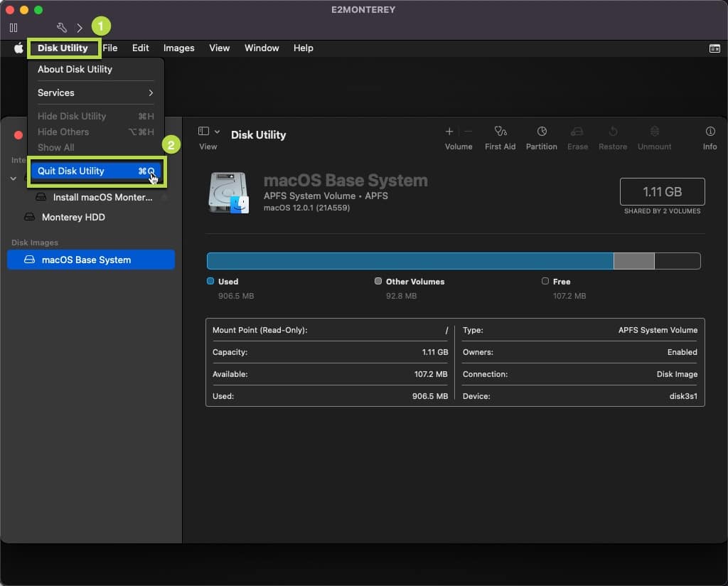Open the Disk Utility menu bar item
Screen dimensions: 728x586
pyautogui.click(x=63, y=48)
